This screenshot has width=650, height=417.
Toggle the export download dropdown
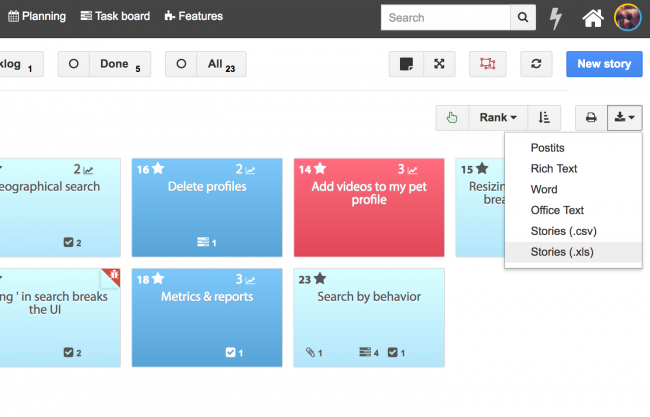(625, 117)
